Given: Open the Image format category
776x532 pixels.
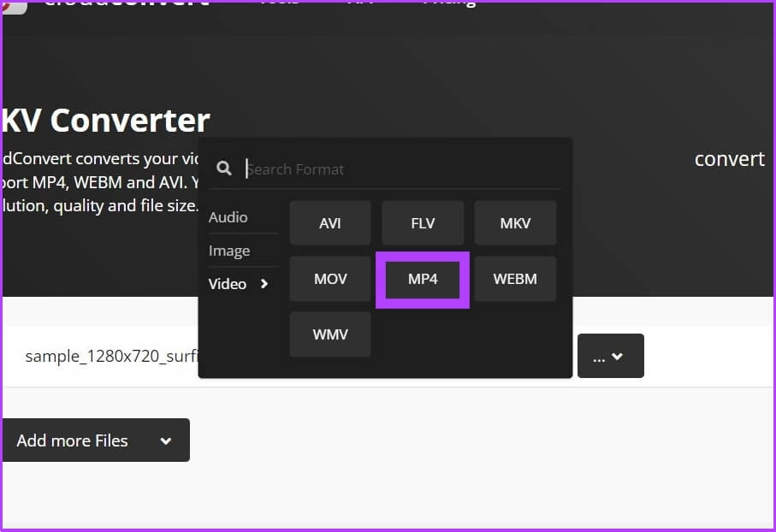Looking at the screenshot, I should [229, 251].
